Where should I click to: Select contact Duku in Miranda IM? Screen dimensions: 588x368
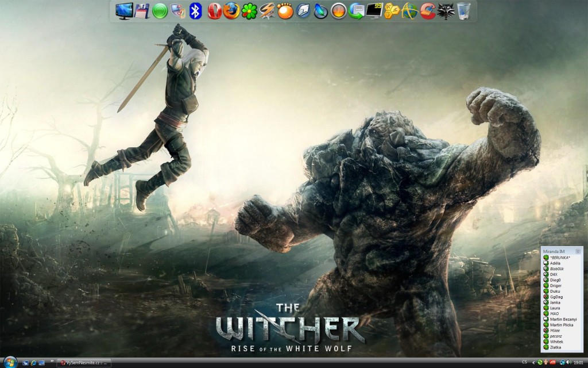562,292
